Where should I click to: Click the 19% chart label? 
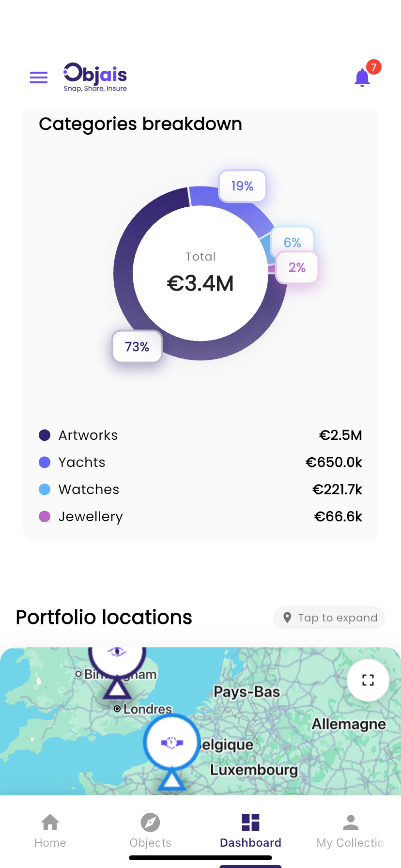(x=242, y=186)
